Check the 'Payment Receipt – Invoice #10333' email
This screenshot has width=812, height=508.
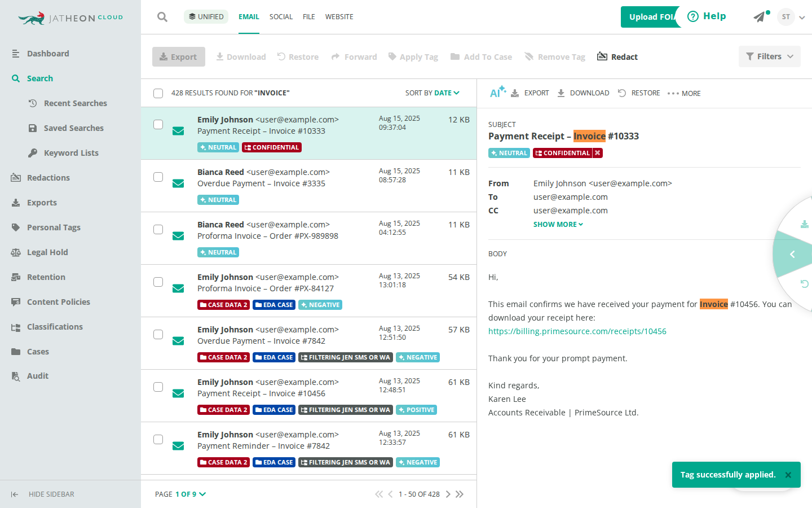click(x=158, y=124)
